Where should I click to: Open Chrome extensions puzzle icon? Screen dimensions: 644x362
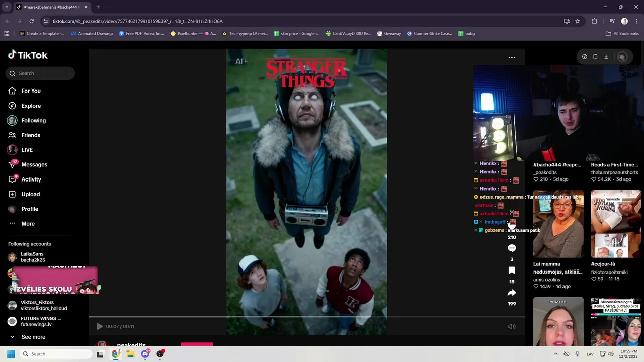[x=595, y=21]
